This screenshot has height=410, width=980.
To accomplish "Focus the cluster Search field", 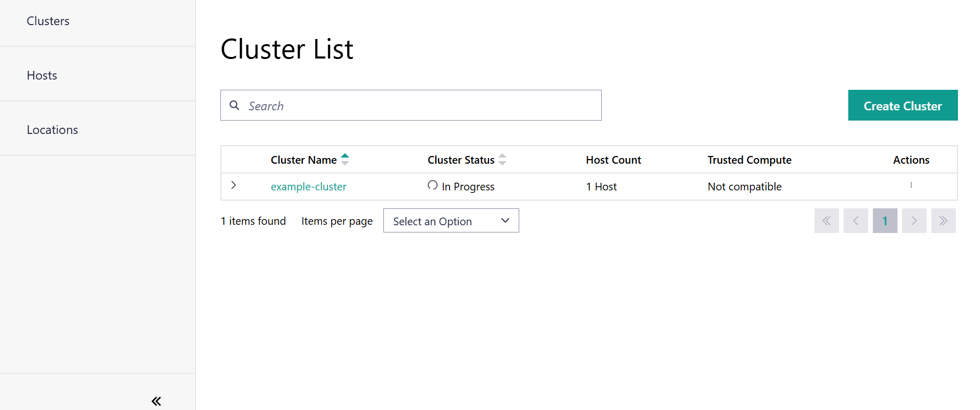I will coord(420,106).
